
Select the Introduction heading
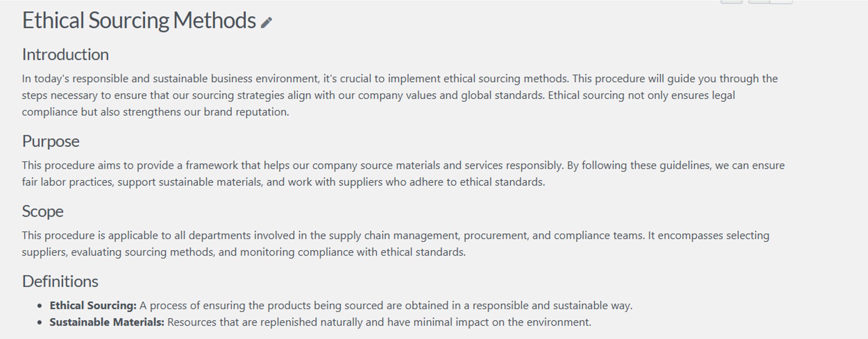[x=65, y=55]
